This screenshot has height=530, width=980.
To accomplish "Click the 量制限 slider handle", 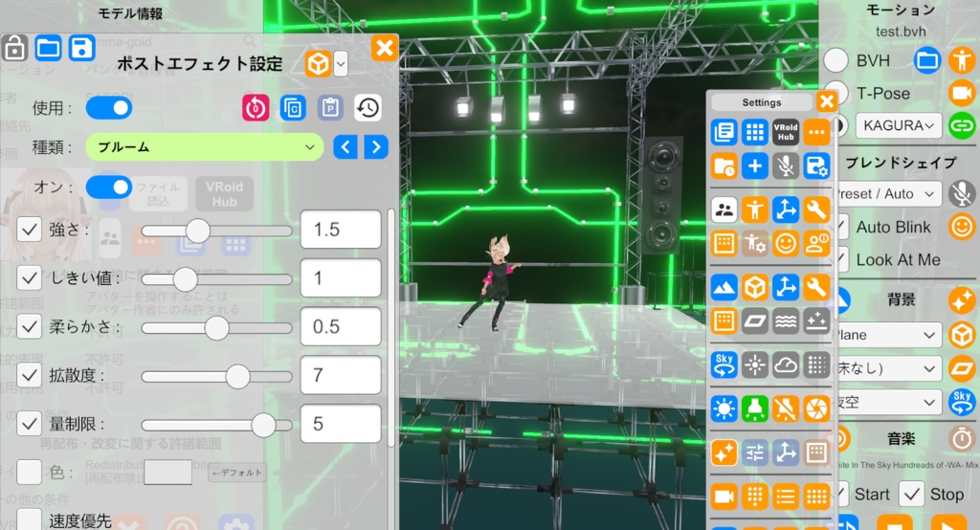I will click(x=263, y=425).
